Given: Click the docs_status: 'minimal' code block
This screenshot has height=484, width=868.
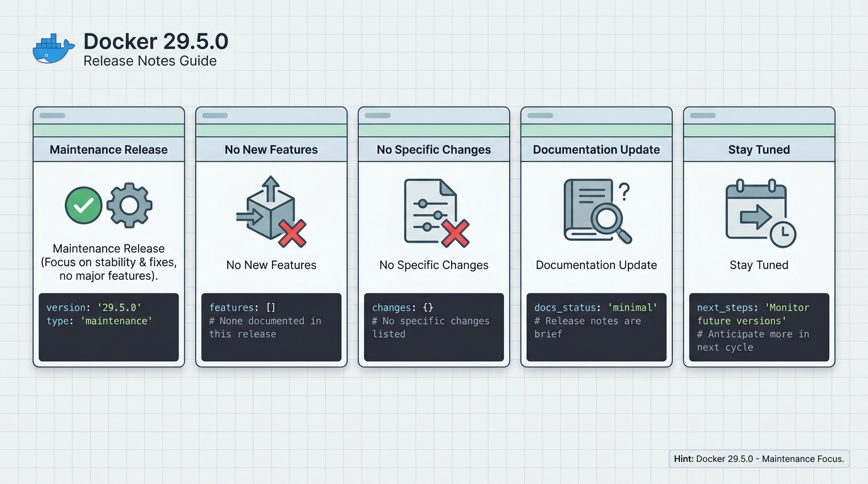Looking at the screenshot, I should [597, 327].
